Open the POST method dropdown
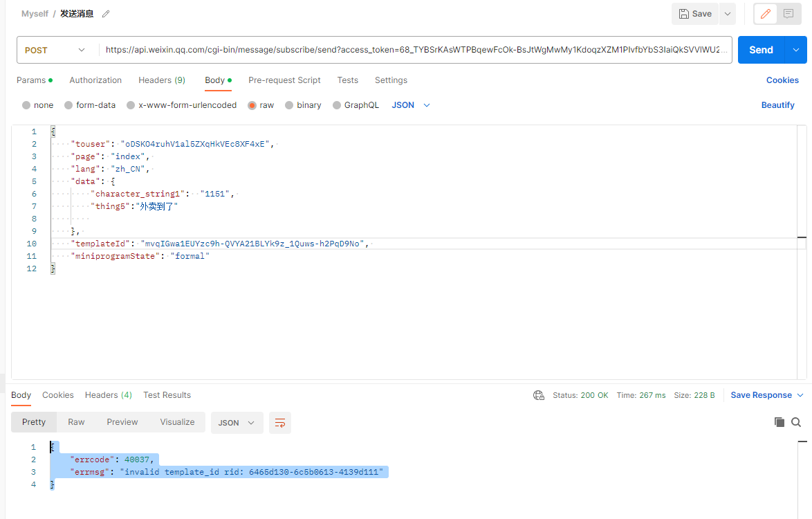 pos(55,51)
